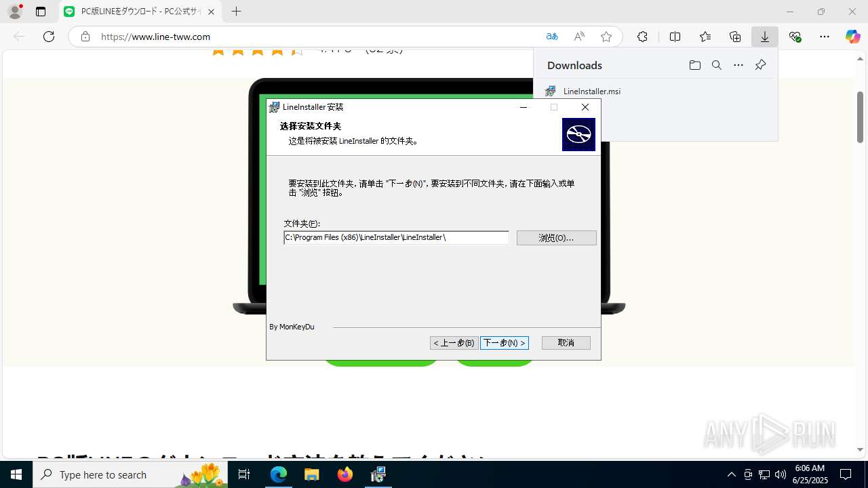Minimize the LineInstaller setup dialog

click(x=524, y=107)
